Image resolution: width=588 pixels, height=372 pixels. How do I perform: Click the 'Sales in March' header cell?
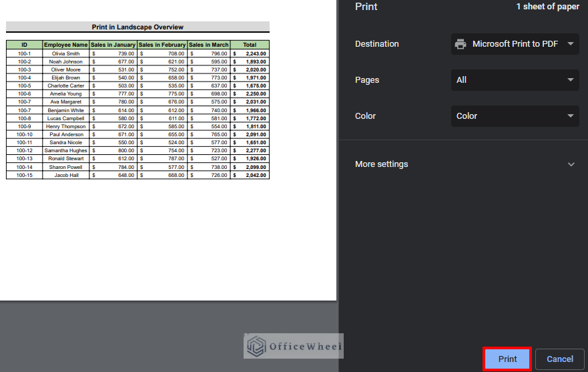pos(208,45)
